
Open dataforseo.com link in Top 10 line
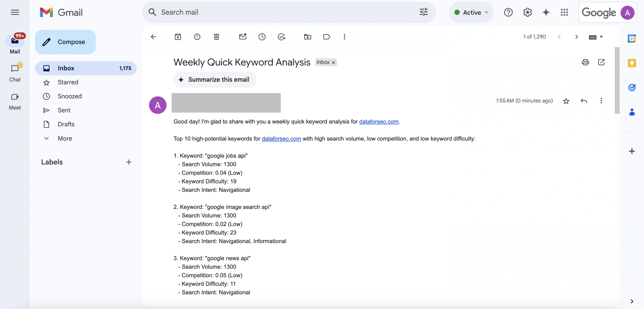pos(281,139)
